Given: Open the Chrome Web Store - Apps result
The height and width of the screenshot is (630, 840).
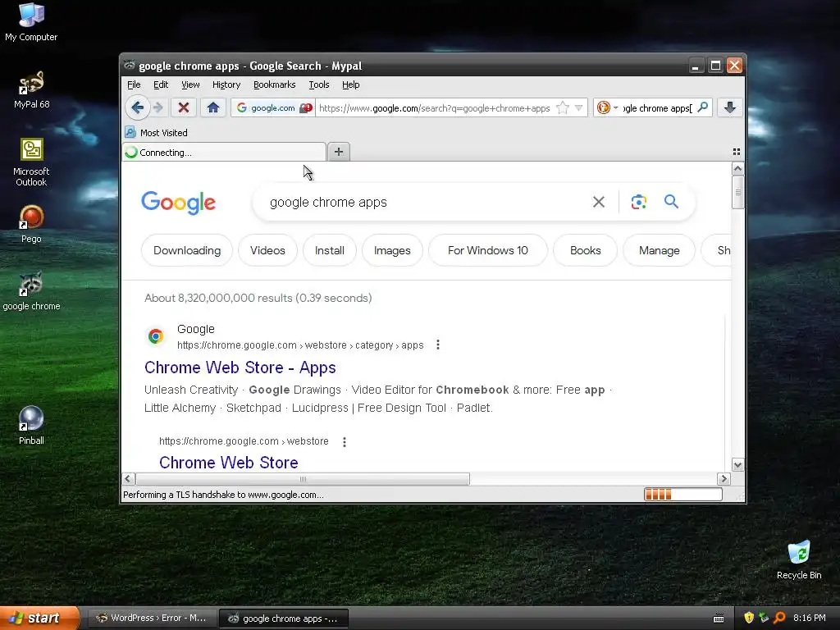Looking at the screenshot, I should click(240, 367).
